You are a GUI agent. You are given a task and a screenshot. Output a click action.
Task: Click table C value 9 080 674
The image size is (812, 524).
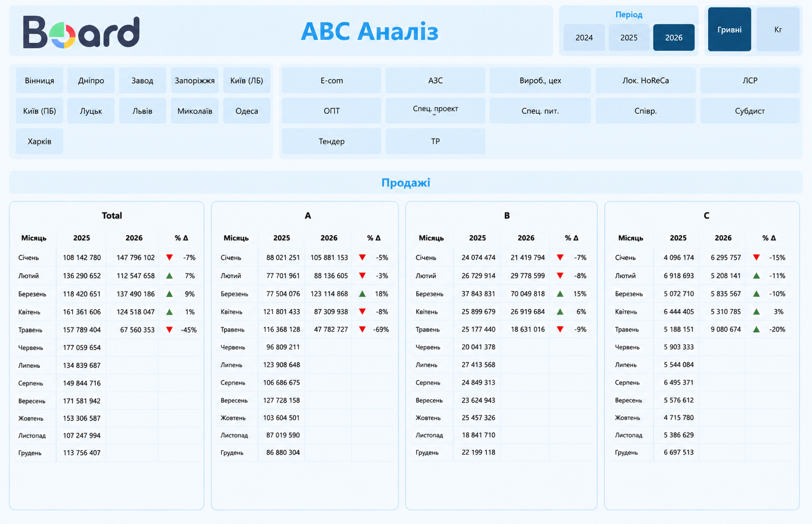coord(726,329)
